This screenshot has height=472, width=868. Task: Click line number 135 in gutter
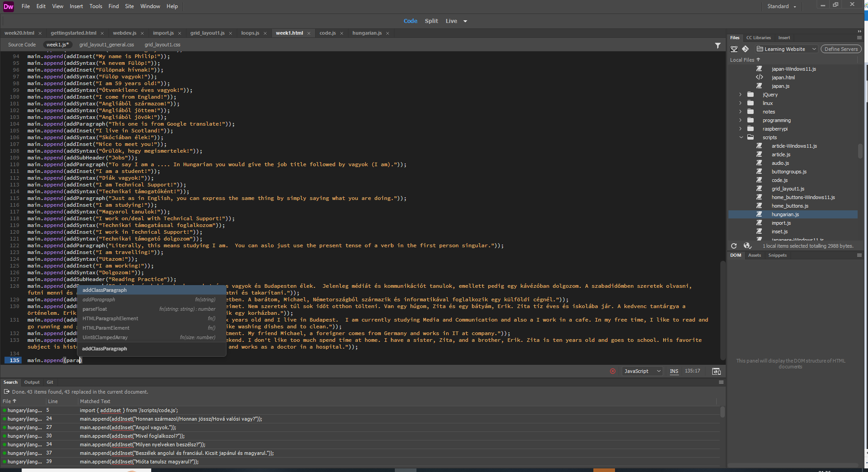click(14, 360)
